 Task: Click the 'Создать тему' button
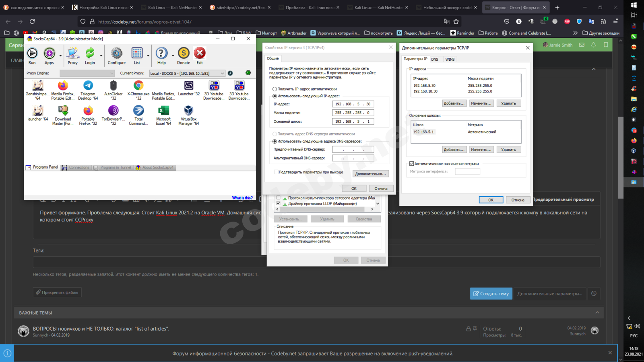491,294
